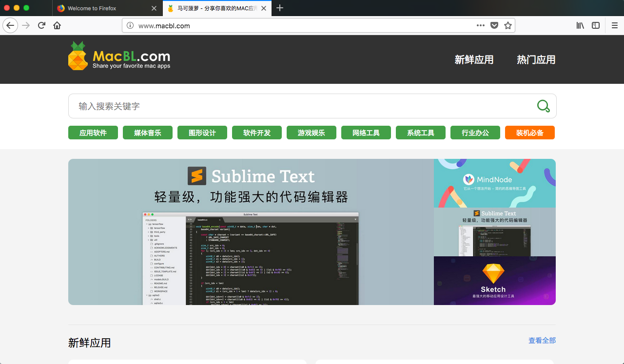Select the 行业办公 category
Image resolution: width=624 pixels, height=364 pixels.
[x=475, y=133]
